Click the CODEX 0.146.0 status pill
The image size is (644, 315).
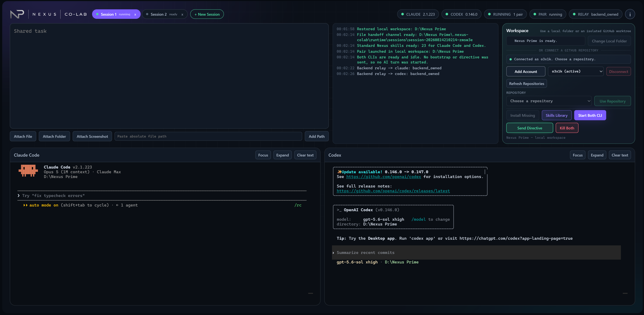[461, 14]
